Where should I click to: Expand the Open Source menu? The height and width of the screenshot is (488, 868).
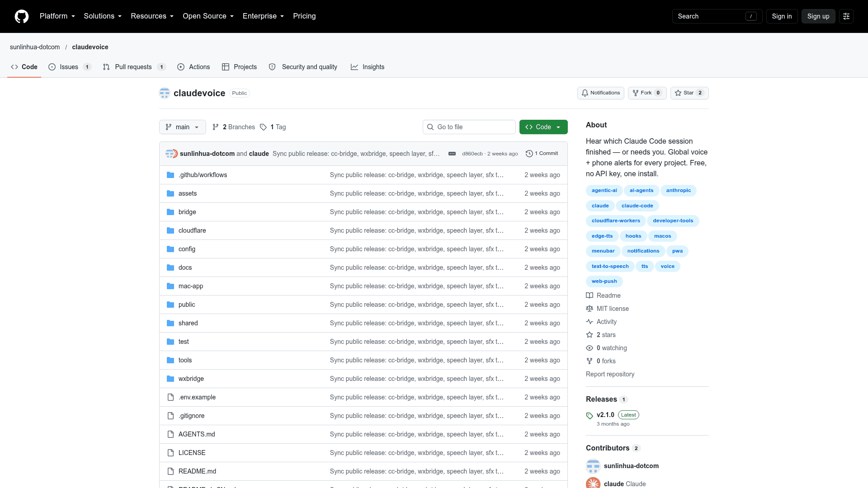(x=208, y=16)
